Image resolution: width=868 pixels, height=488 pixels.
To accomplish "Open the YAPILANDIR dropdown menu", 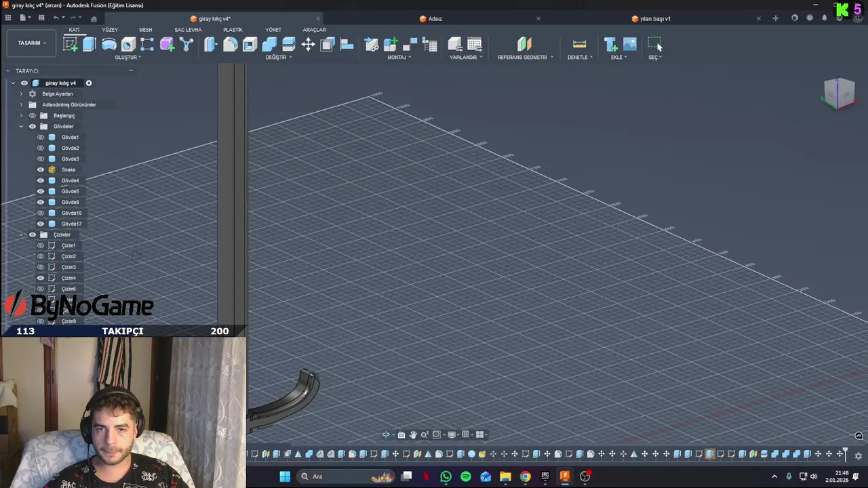I will (466, 58).
